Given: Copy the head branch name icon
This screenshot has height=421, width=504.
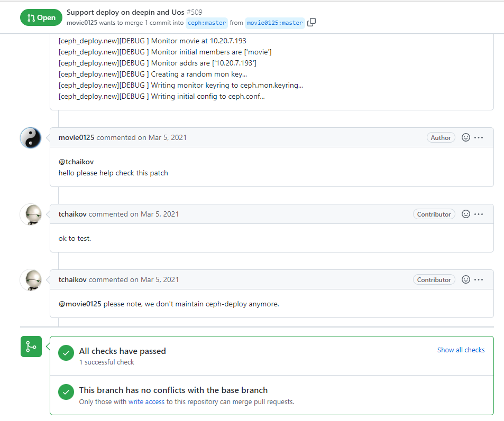Looking at the screenshot, I should coord(311,22).
